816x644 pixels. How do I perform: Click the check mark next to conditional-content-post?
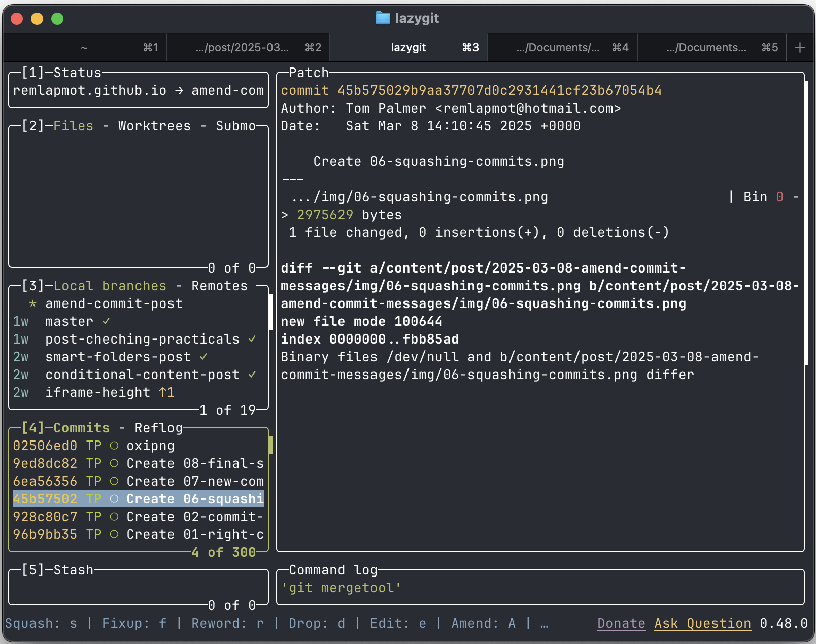[x=252, y=375]
